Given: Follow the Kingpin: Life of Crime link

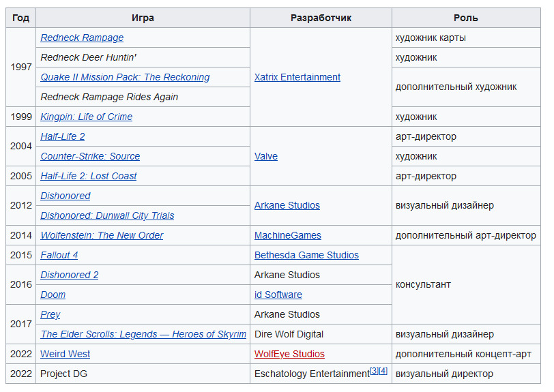Looking at the screenshot, I should click(x=86, y=117).
